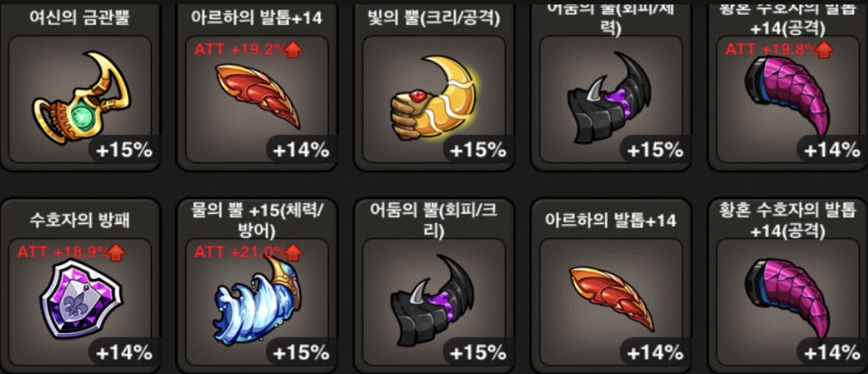Click the 수호자의 방패 name label
868x374 pixels.
[x=81, y=220]
